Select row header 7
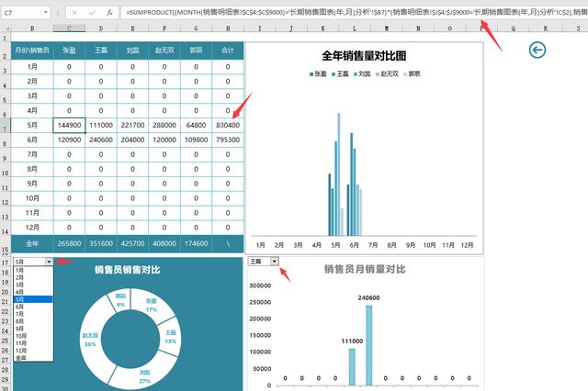This screenshot has width=588, height=391. pyautogui.click(x=6, y=125)
